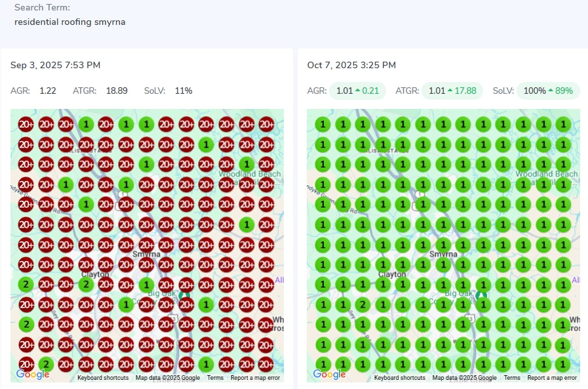Open Terms link on the September map

click(x=215, y=378)
